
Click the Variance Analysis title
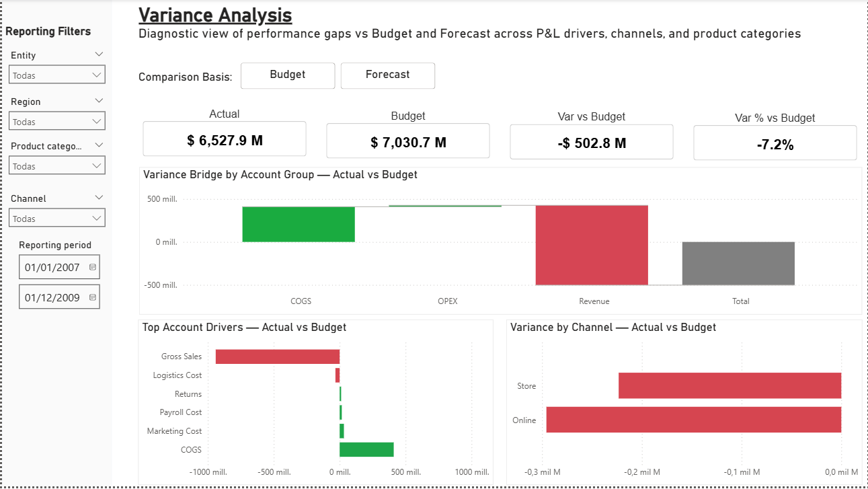tap(214, 15)
